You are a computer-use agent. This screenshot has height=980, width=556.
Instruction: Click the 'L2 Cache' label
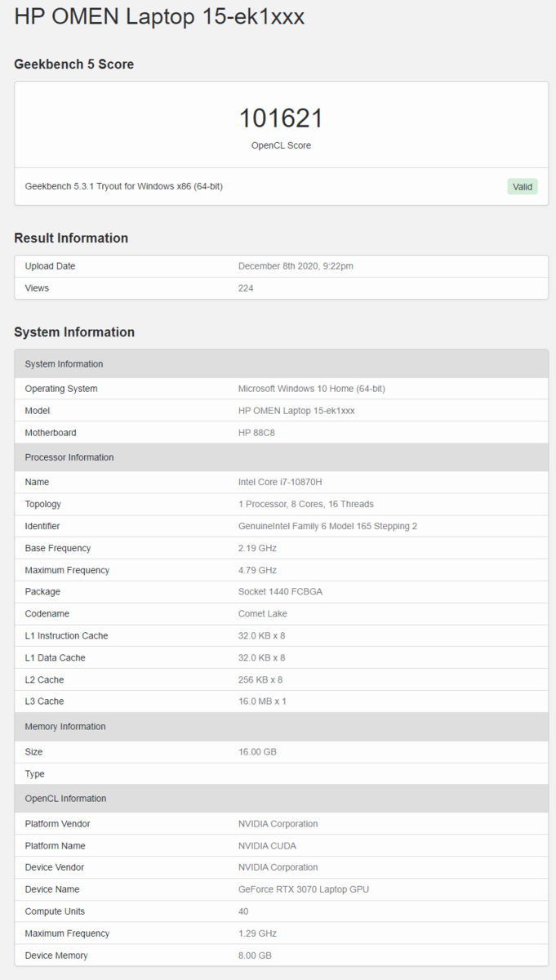44,679
